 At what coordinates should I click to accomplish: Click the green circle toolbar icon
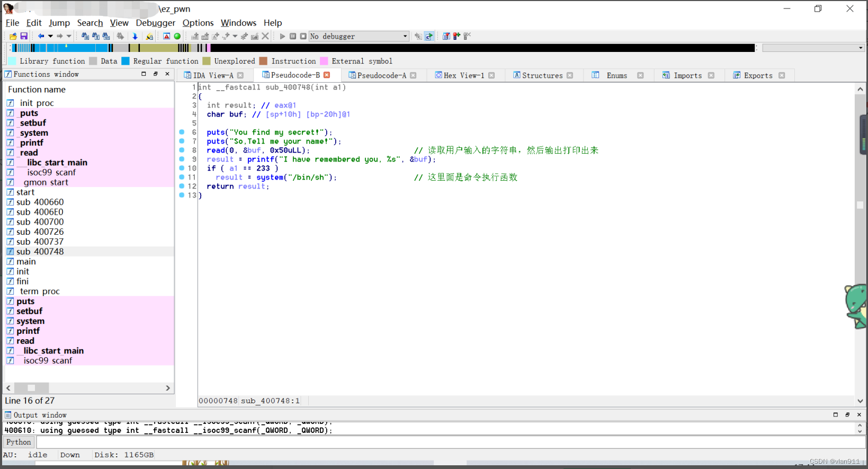[177, 36]
